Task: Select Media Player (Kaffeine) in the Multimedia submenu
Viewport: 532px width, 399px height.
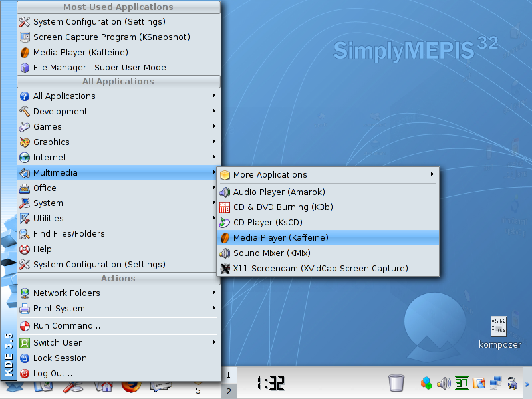Action: [x=280, y=237]
